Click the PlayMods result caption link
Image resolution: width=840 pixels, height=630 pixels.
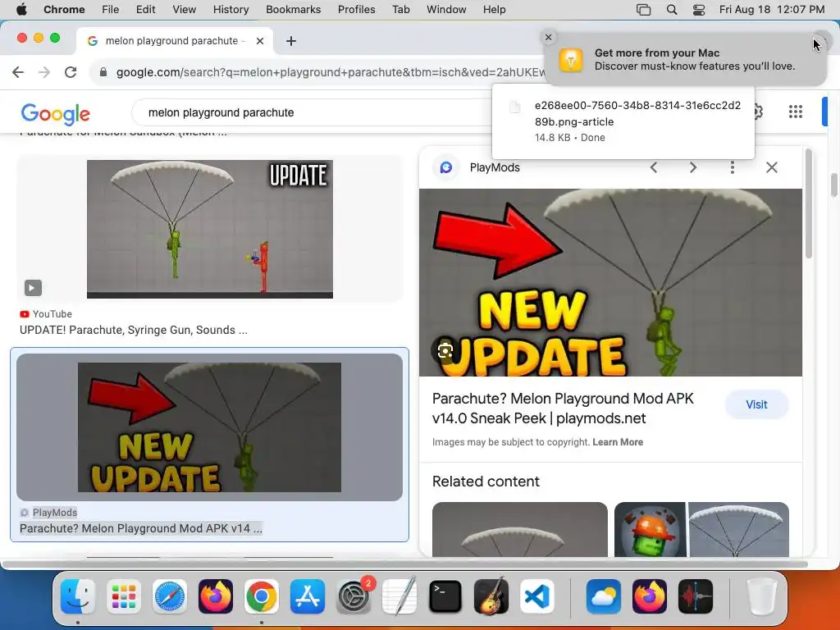141,528
